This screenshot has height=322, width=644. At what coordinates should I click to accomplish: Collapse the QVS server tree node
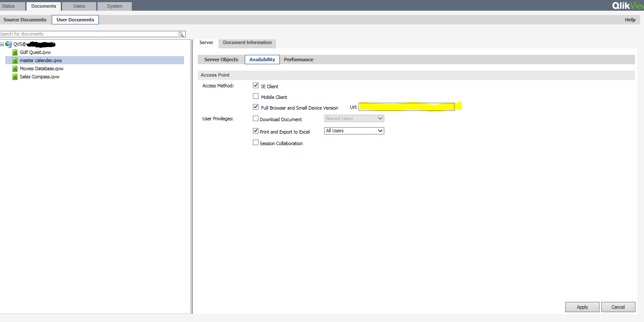tap(2, 44)
